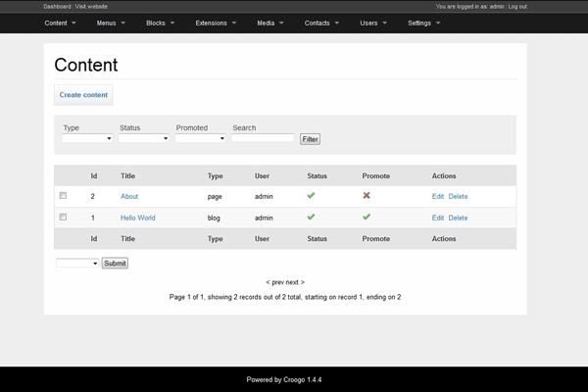This screenshot has width=588, height=392.
Task: Tick the checkbox for the Hello World row
Action: click(64, 218)
